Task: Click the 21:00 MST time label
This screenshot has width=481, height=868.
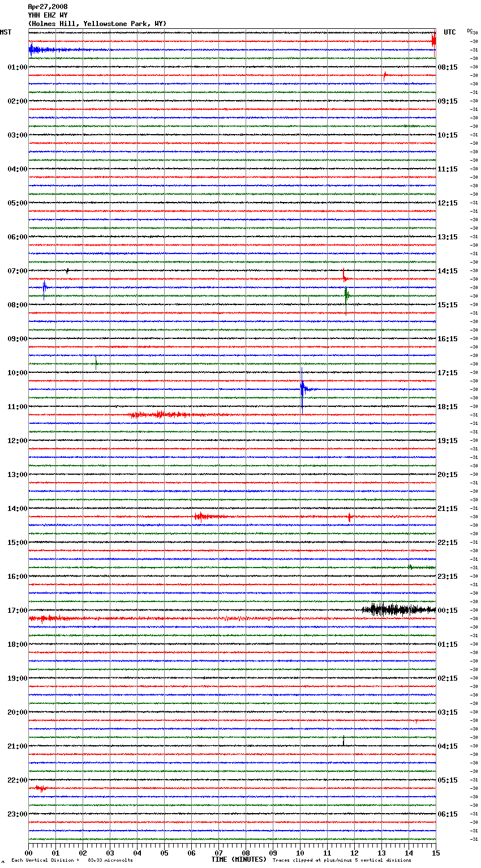Action: click(17, 746)
